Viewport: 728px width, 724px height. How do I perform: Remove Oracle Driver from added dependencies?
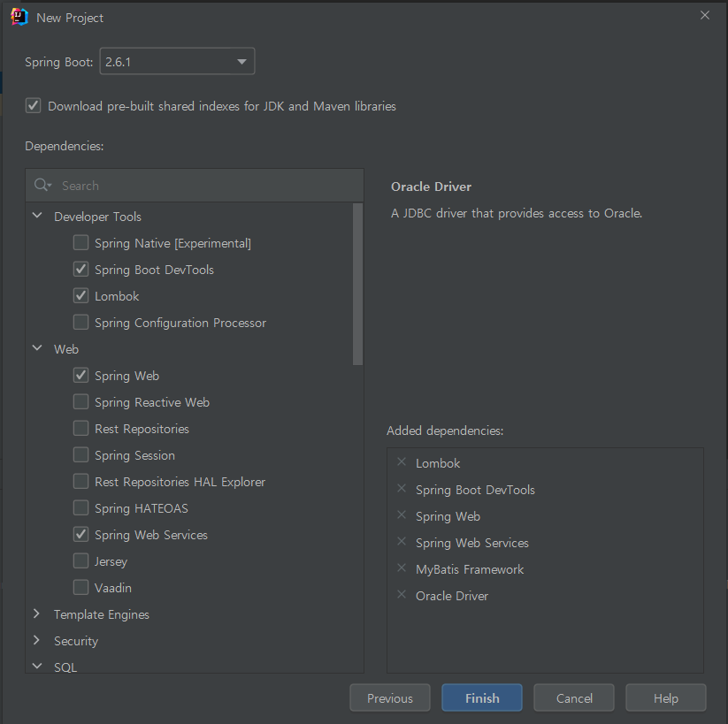pyautogui.click(x=402, y=595)
